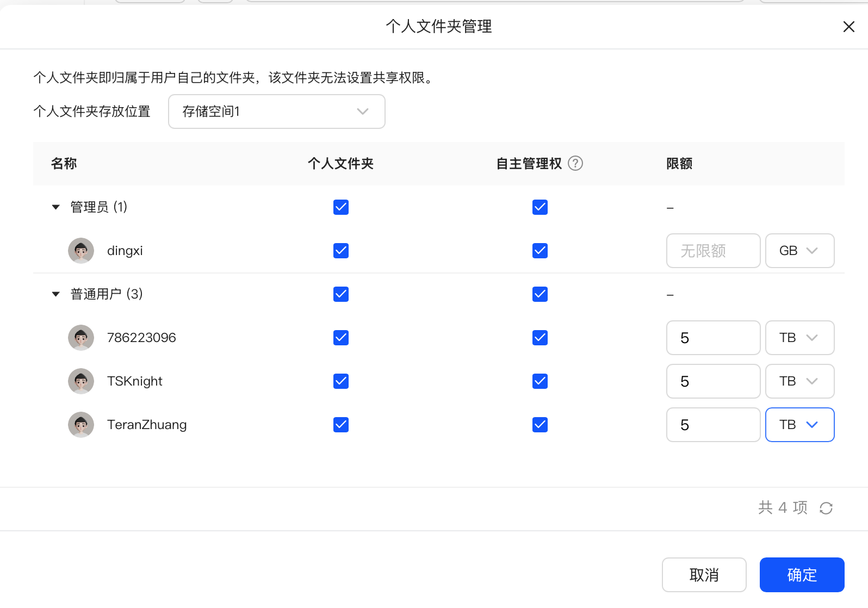This screenshot has height=608, width=868.
Task: Click the 取消 button
Action: coord(704,575)
